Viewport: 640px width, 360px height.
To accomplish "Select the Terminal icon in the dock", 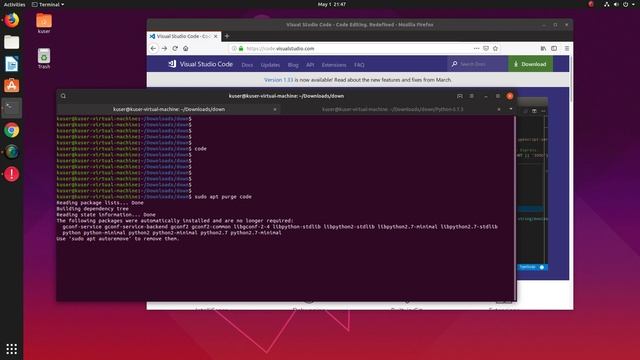I will [11, 108].
